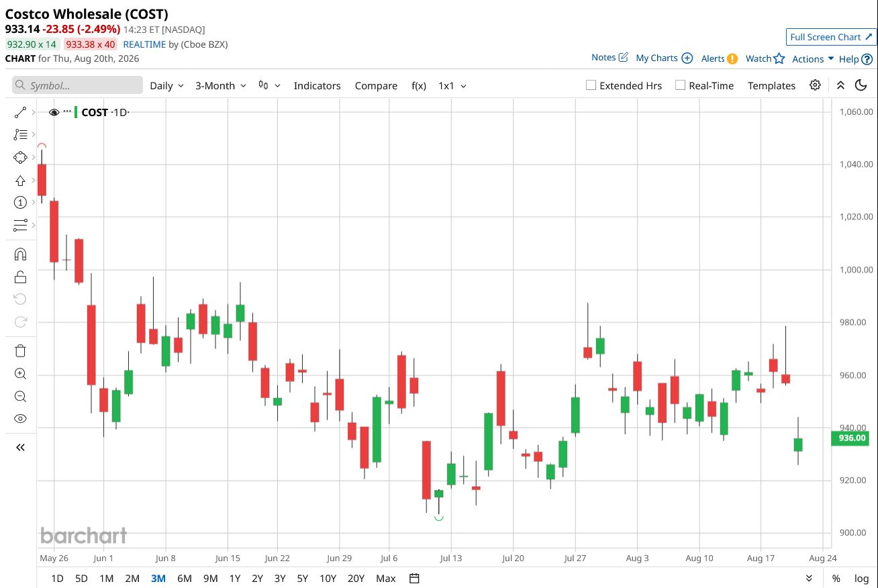Hide all drawings using the toolbar eye icon

tap(20, 419)
